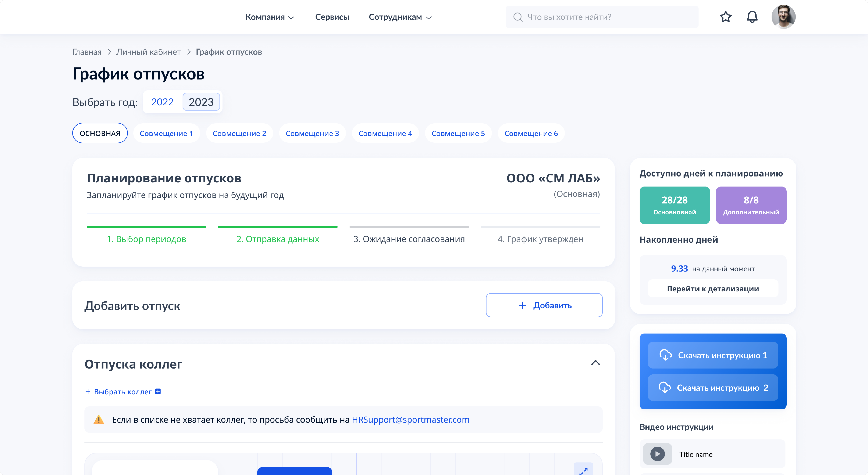Open notifications bell icon
Screen dimensions: 868x475
point(752,17)
